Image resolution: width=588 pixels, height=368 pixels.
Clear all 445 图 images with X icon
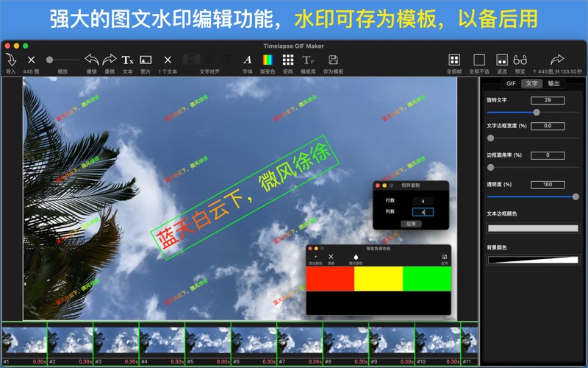point(31,60)
